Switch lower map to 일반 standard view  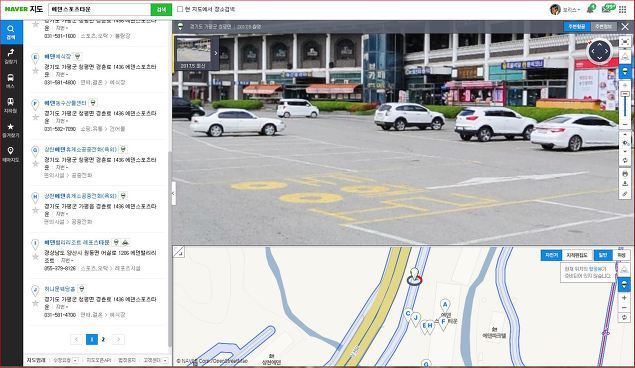[603, 255]
